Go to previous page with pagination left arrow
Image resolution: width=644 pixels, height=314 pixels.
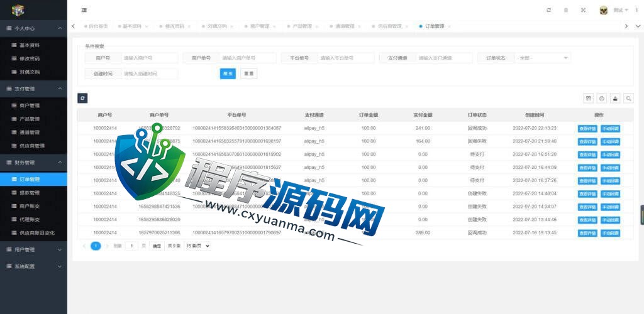coord(84,246)
